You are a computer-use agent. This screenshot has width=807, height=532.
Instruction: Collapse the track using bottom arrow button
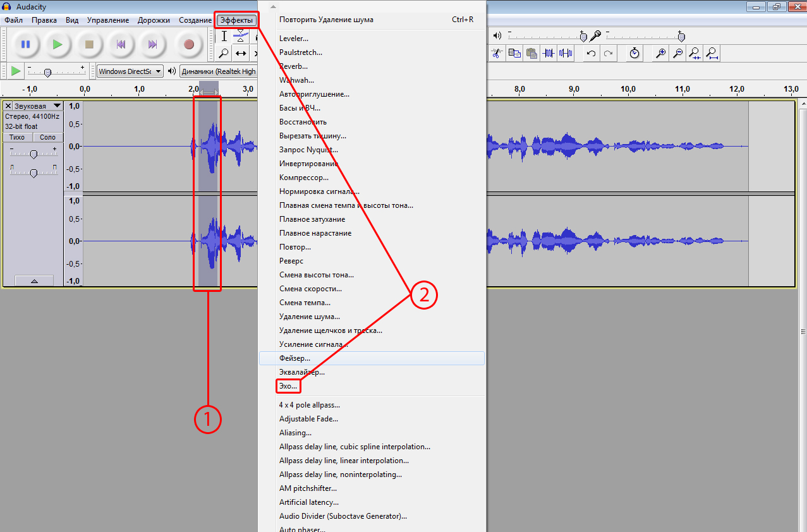[33, 281]
